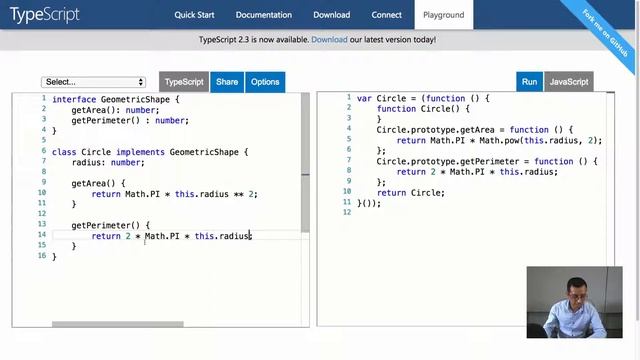
Task: Click 'var Circle = (function () {' line
Action: (x=423, y=99)
